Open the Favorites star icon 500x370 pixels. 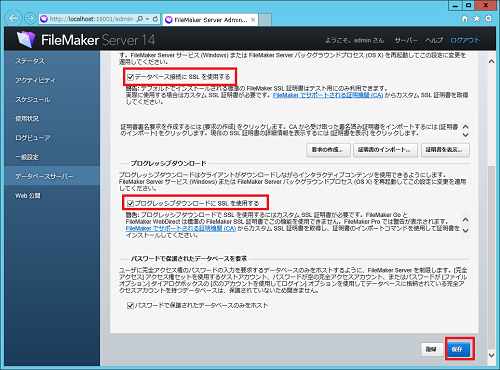(x=476, y=19)
